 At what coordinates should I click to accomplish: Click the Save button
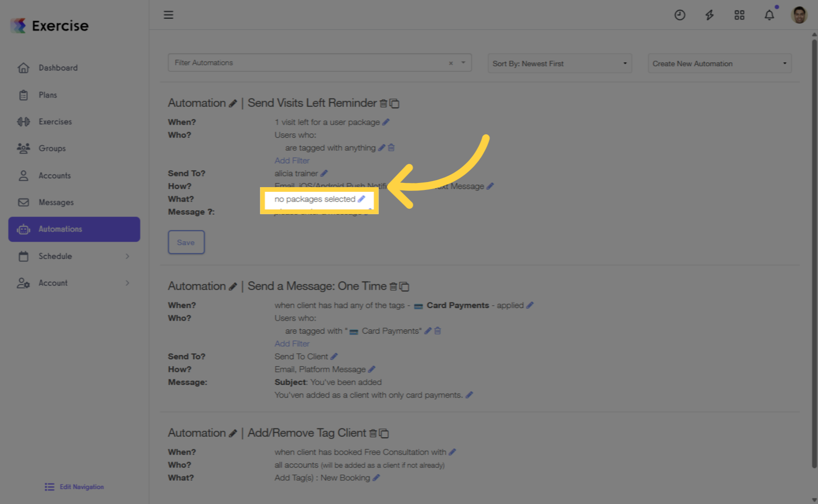point(186,242)
